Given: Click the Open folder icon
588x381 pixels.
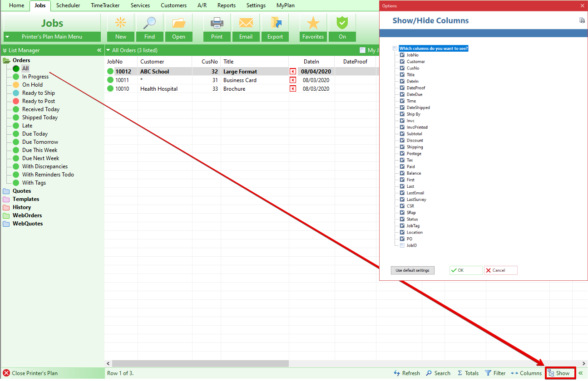Looking at the screenshot, I should tap(178, 23).
